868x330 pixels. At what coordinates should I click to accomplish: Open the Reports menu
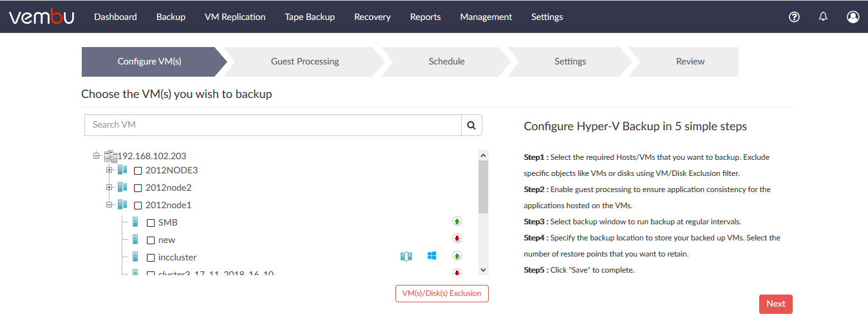click(425, 17)
